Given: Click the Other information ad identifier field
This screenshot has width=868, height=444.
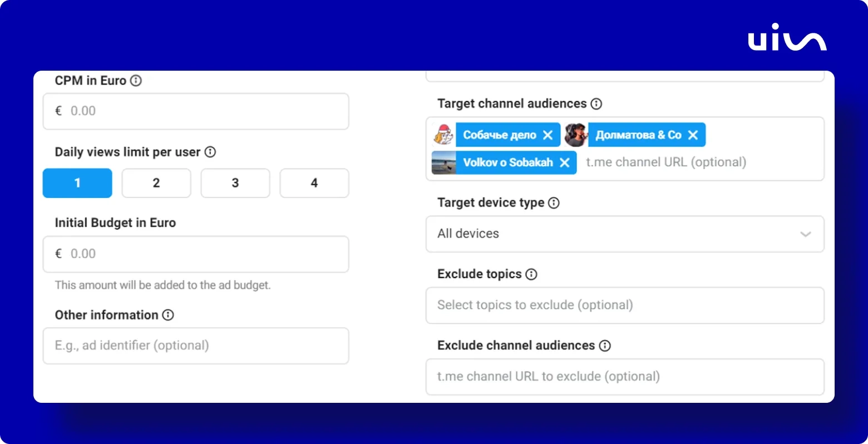Looking at the screenshot, I should coord(196,346).
